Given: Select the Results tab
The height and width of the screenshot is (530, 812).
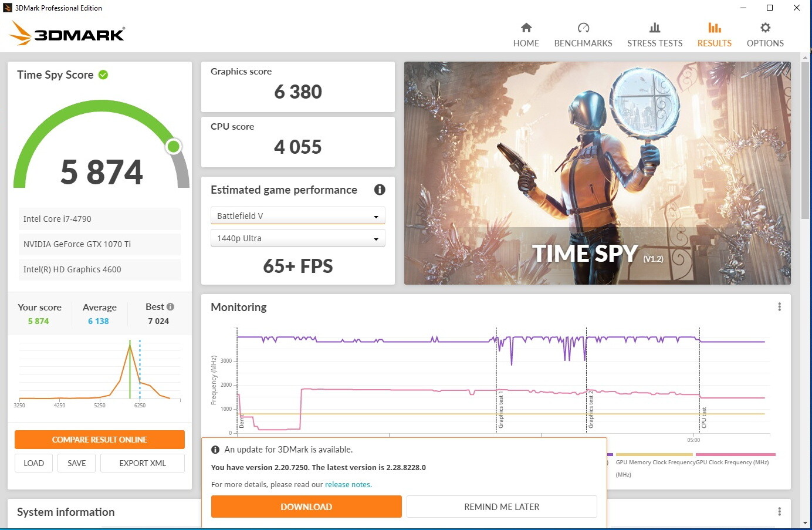Looking at the screenshot, I should 714,35.
